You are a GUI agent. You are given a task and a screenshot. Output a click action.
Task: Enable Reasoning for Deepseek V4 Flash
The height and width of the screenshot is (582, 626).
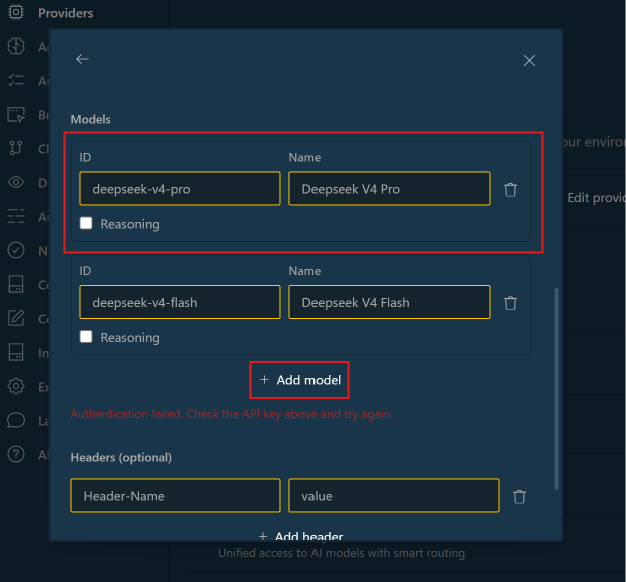pyautogui.click(x=86, y=337)
